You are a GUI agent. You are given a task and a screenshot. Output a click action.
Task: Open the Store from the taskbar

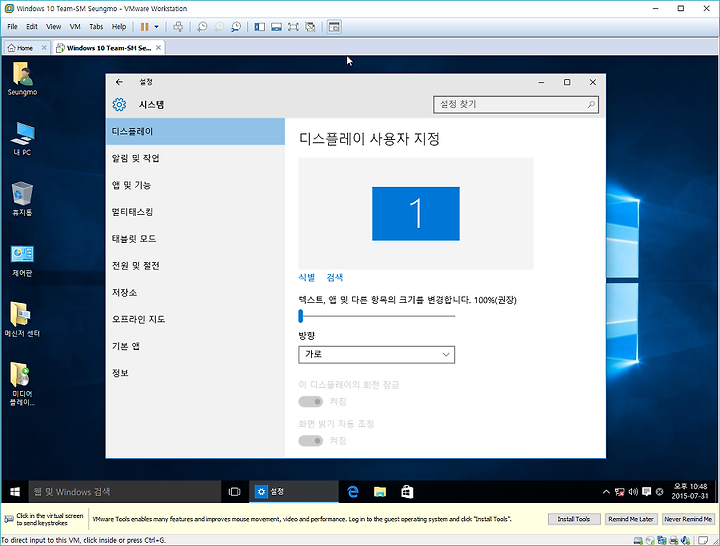407,492
